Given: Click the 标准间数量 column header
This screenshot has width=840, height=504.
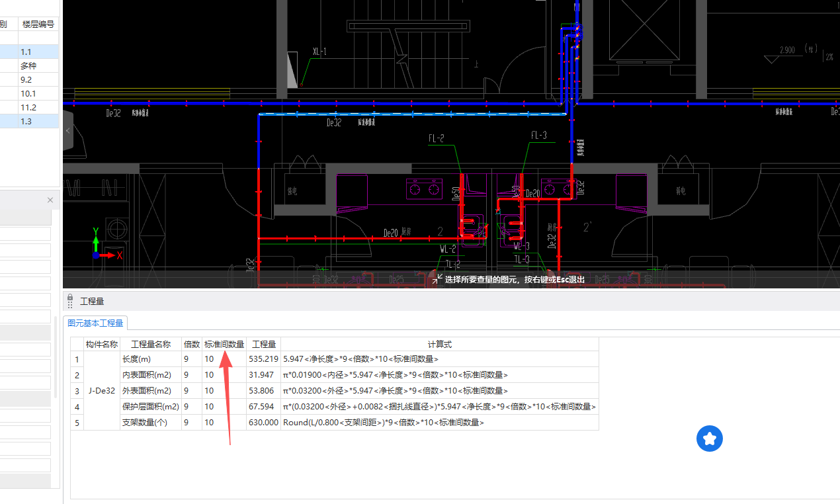Looking at the screenshot, I should pyautogui.click(x=224, y=344).
